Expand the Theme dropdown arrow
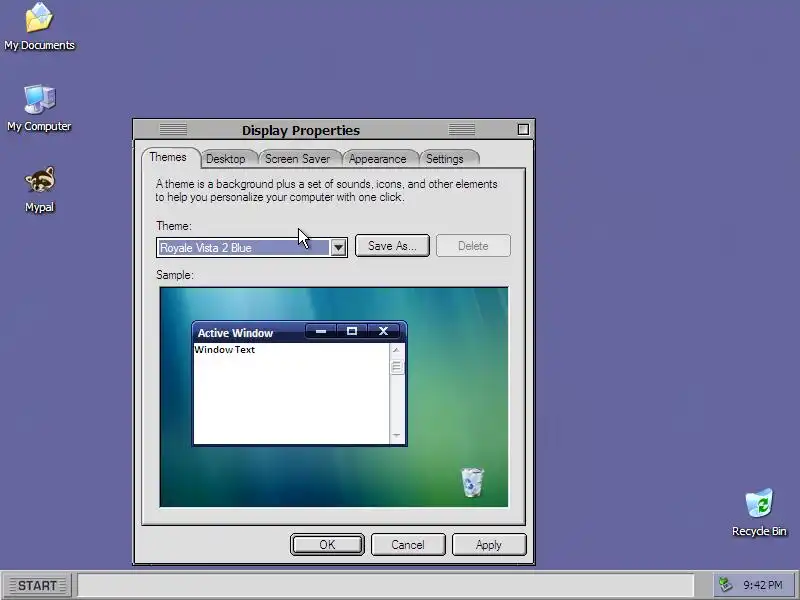800x600 pixels. click(x=338, y=248)
